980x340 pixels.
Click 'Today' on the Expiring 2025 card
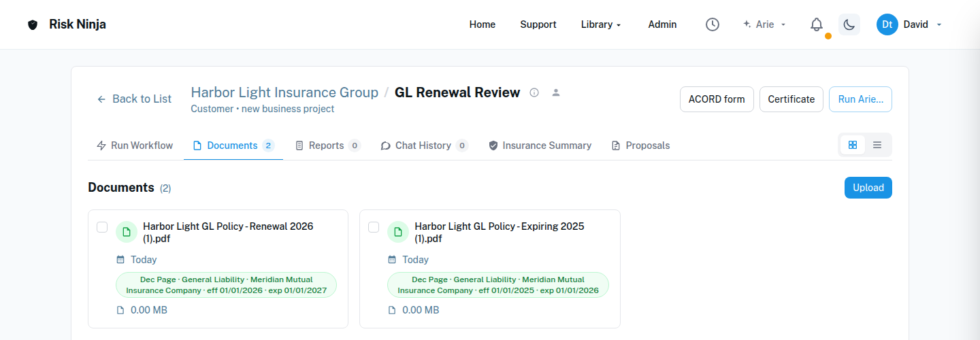click(x=415, y=260)
